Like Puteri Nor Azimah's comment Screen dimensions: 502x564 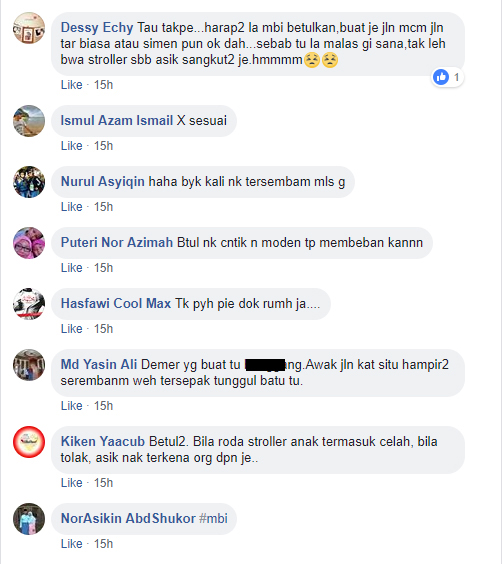72,268
